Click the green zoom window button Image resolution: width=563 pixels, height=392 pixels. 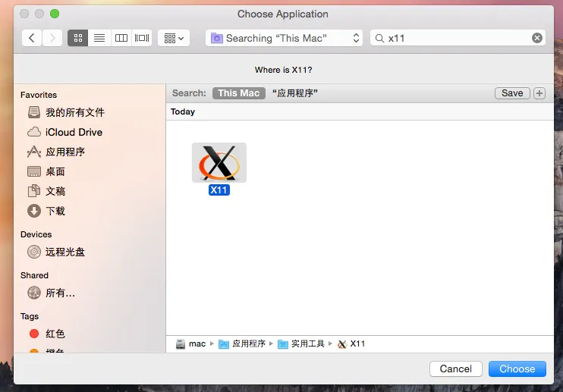pos(55,14)
